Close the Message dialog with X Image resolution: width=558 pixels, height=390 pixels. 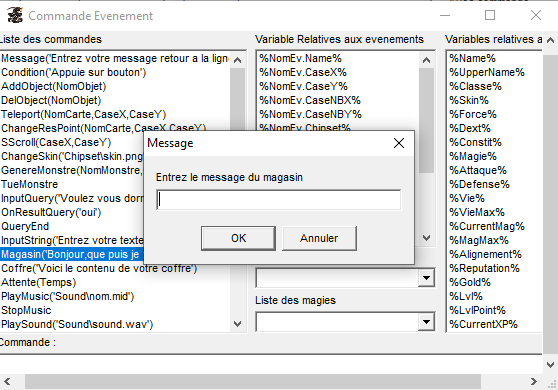(x=399, y=143)
